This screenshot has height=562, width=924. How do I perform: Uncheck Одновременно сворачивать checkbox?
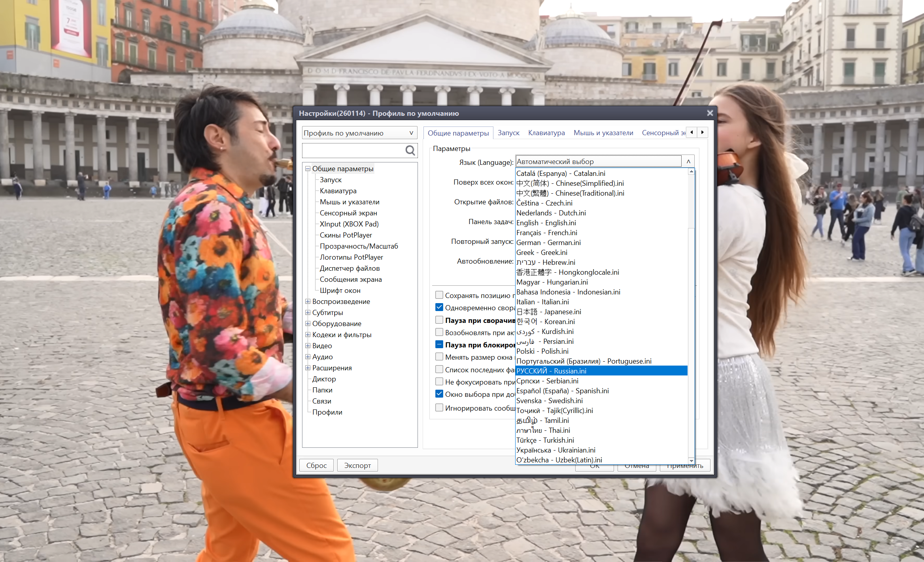click(439, 307)
